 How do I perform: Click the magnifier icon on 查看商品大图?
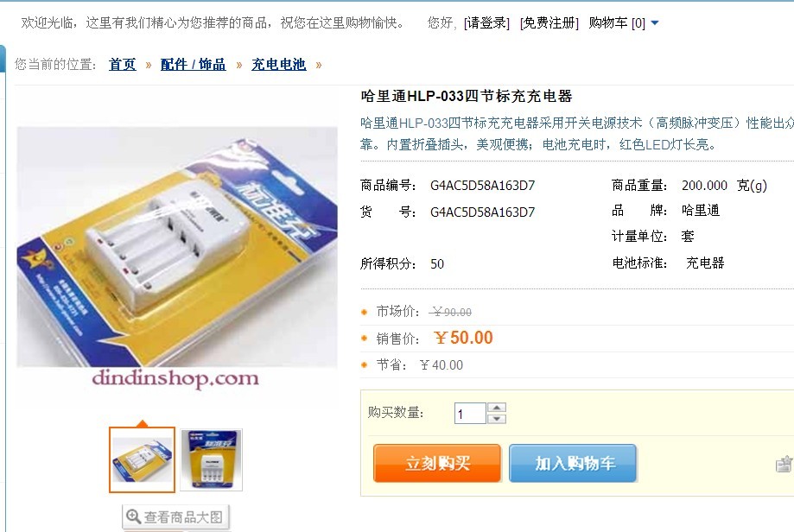pyautogui.click(x=133, y=516)
